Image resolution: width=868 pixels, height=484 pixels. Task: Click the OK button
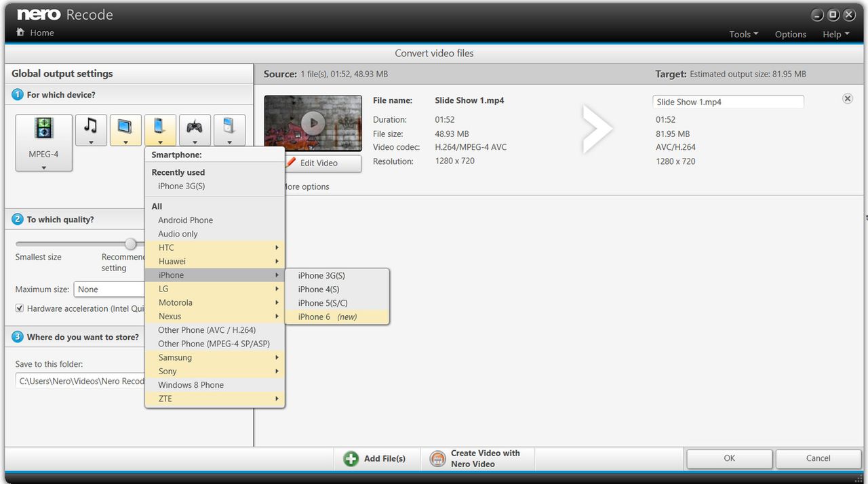click(729, 458)
